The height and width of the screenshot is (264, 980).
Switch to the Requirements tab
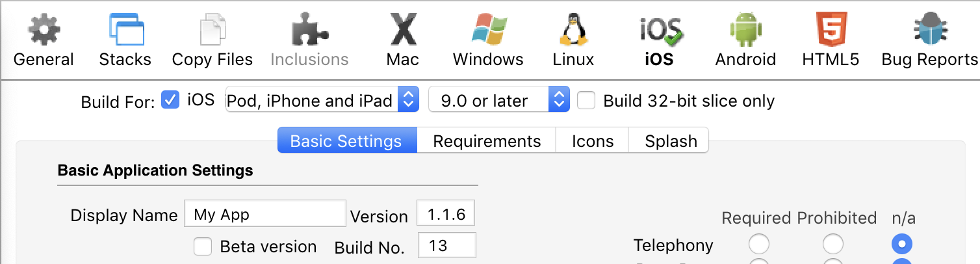[487, 141]
